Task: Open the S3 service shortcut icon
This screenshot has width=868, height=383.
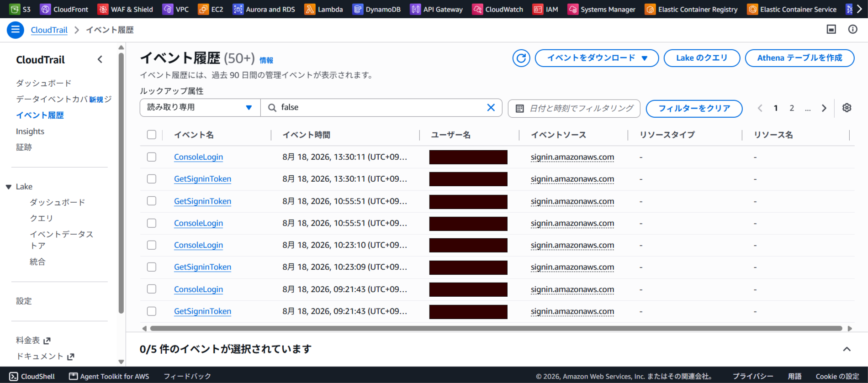Action: tap(15, 9)
